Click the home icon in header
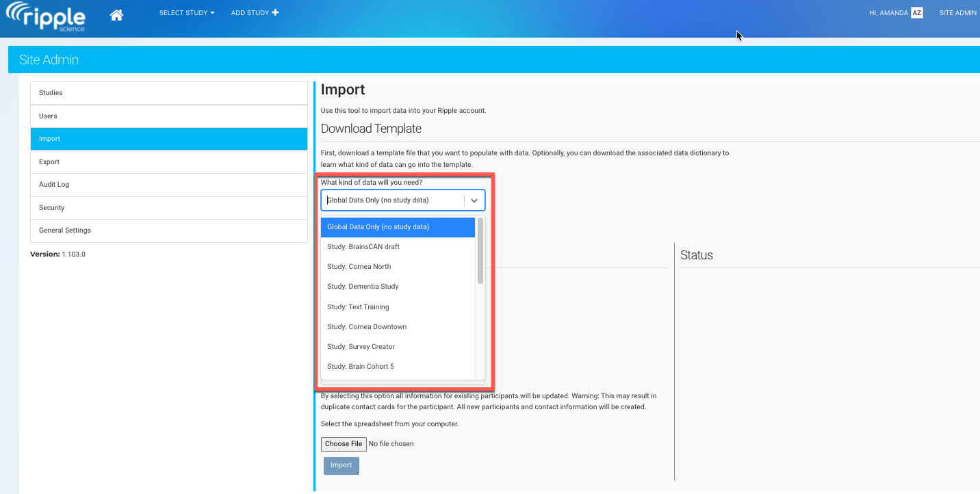Viewport: 980px width, 494px height. tap(116, 14)
